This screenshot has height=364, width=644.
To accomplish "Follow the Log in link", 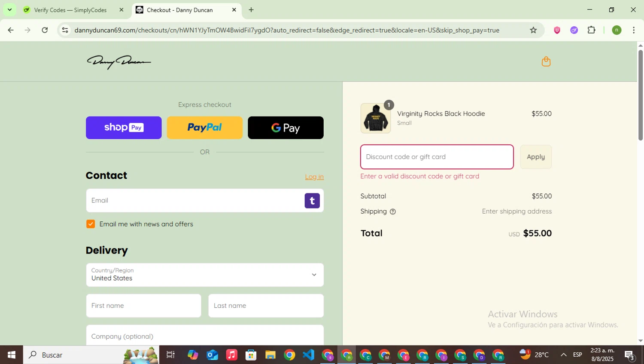I will click(x=314, y=177).
